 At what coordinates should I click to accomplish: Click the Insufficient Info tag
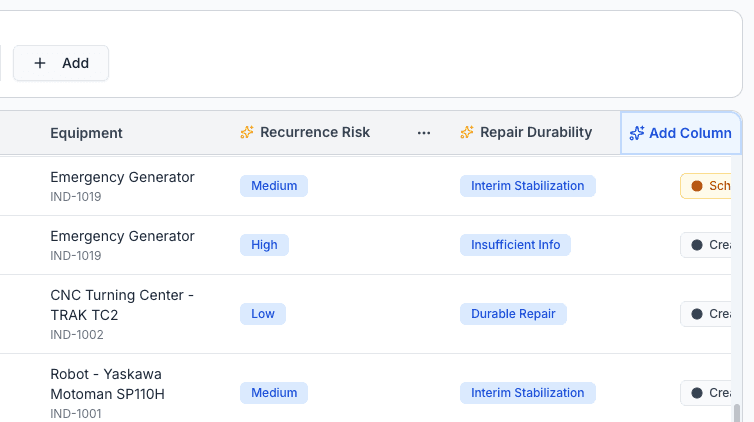coord(515,245)
